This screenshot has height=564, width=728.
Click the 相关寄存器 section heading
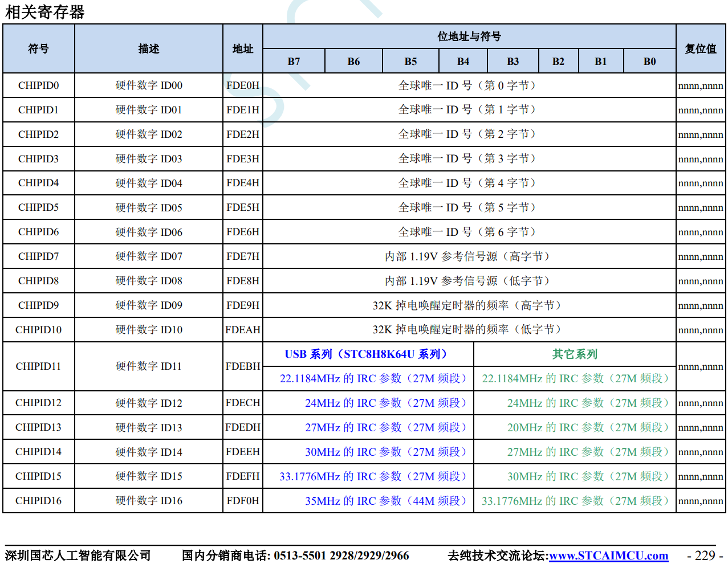[x=44, y=11]
